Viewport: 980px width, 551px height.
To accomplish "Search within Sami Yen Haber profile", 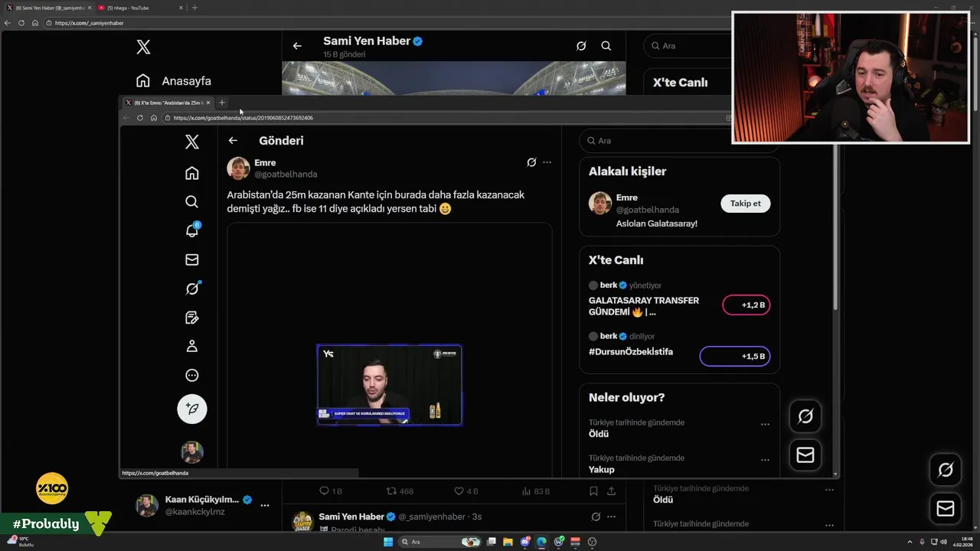I will click(606, 46).
